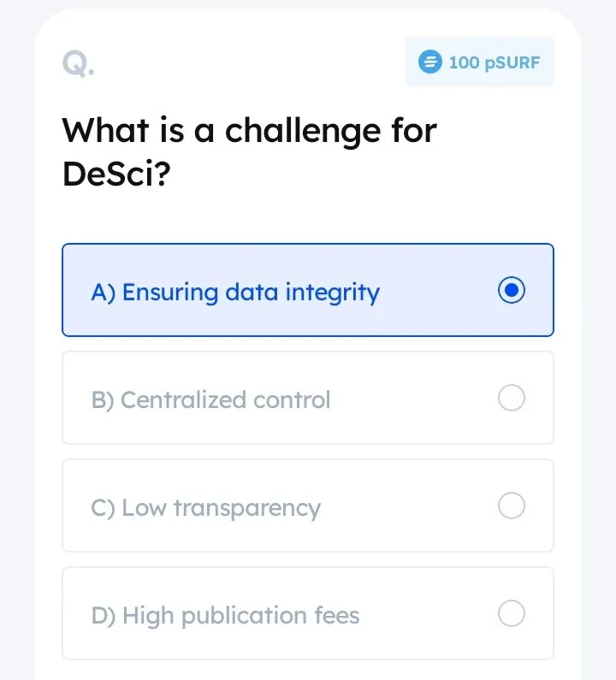Screen dimensions: 616x680
Task: Click the 'C) Low transparency' answer text
Action: 205,508
